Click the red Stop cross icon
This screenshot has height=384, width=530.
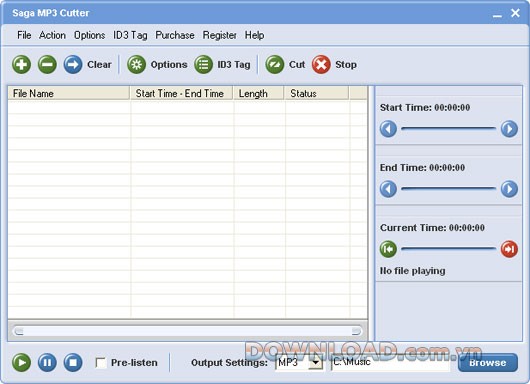point(321,64)
